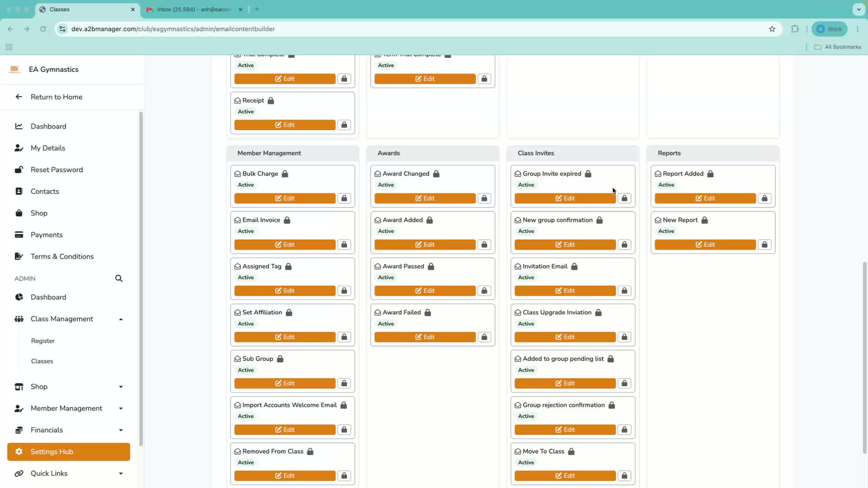Click the reload page icon

43,29
